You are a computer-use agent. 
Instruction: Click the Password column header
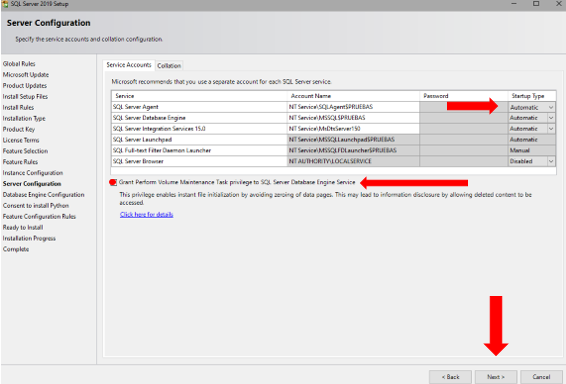coord(463,96)
